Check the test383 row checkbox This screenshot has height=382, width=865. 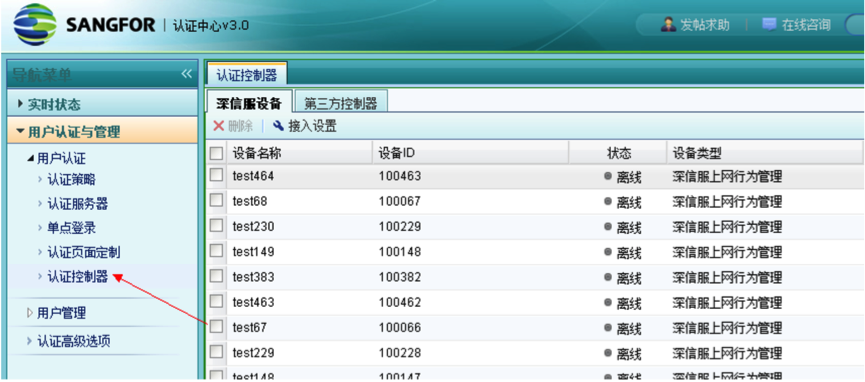tap(216, 276)
